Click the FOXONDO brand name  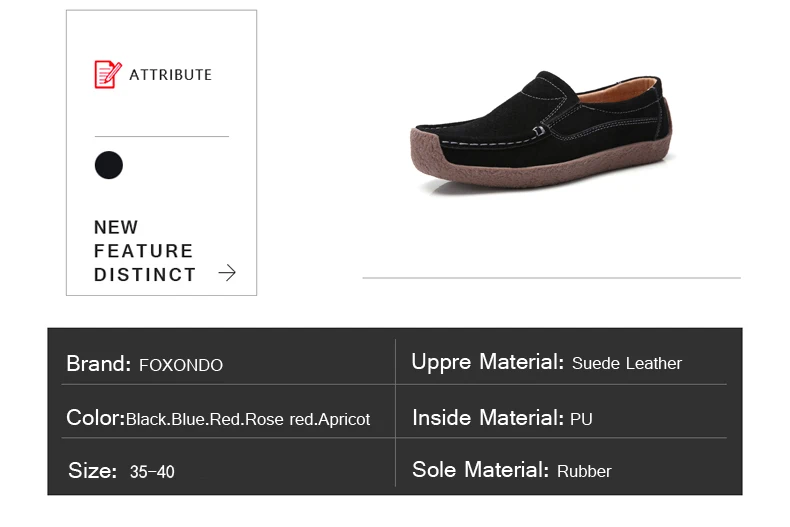point(181,365)
